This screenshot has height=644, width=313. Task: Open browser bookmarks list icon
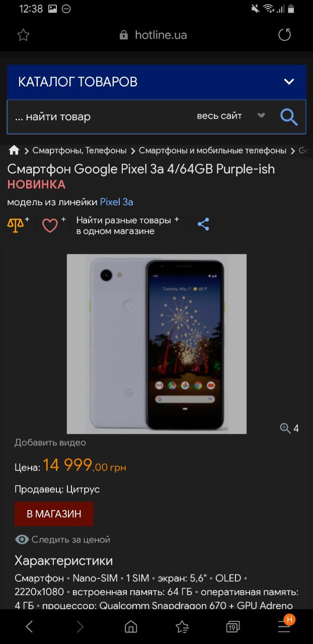pos(182,626)
